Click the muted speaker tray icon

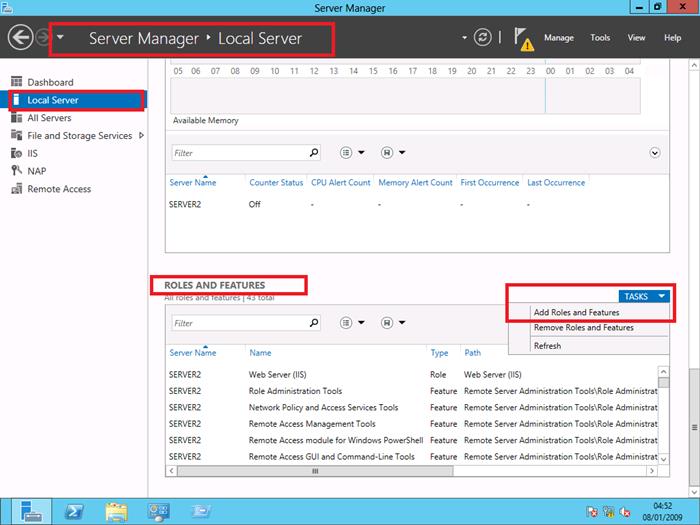click(625, 512)
